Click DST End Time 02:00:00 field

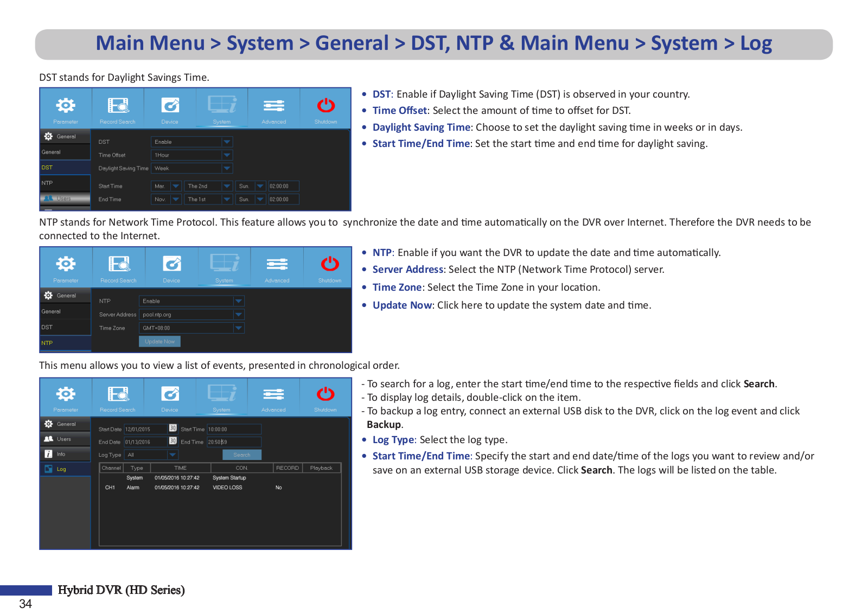[284, 199]
